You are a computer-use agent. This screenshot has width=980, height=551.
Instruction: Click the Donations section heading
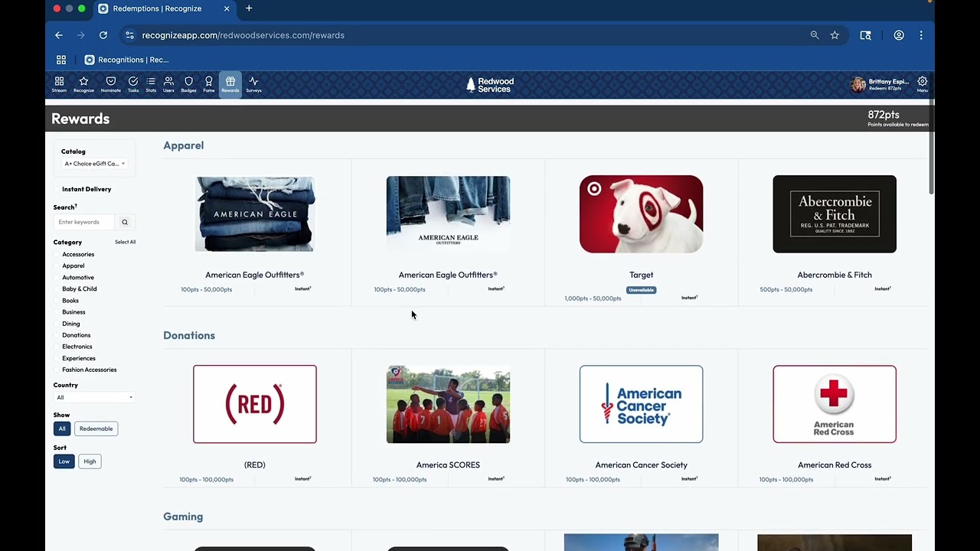tap(189, 335)
